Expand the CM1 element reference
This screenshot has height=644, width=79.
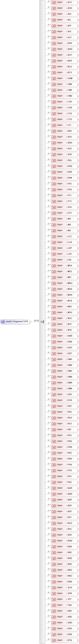(78, 90)
